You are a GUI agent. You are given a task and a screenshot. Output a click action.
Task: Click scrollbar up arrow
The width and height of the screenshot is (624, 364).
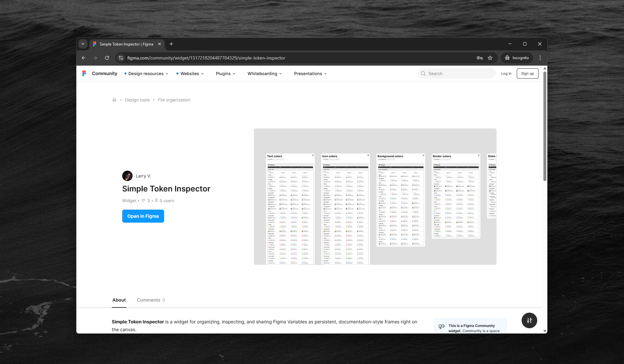545,68
